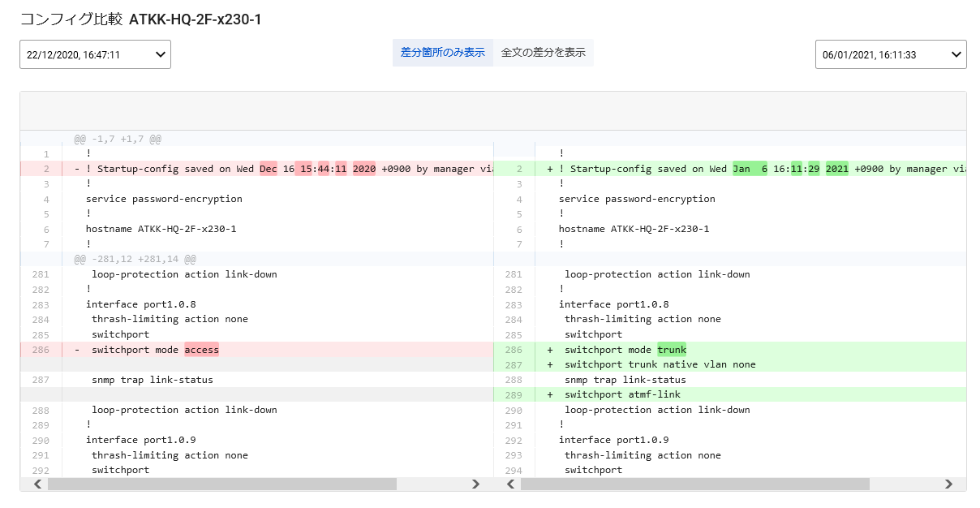Click 'interface port1.0.9' line in right pane
The width and height of the screenshot is (980, 508).
click(613, 440)
